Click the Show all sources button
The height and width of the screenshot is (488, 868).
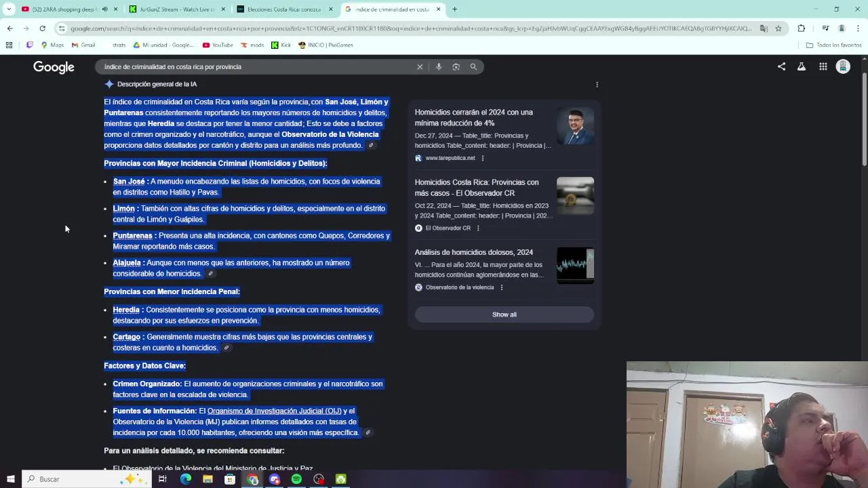[504, 314]
